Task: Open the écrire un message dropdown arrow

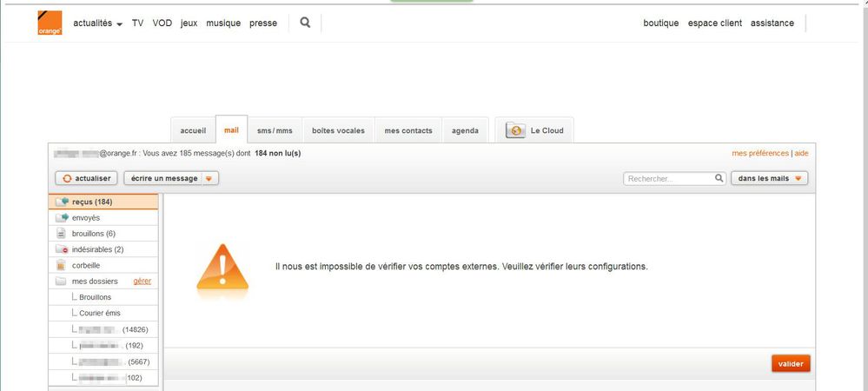Action: [209, 178]
